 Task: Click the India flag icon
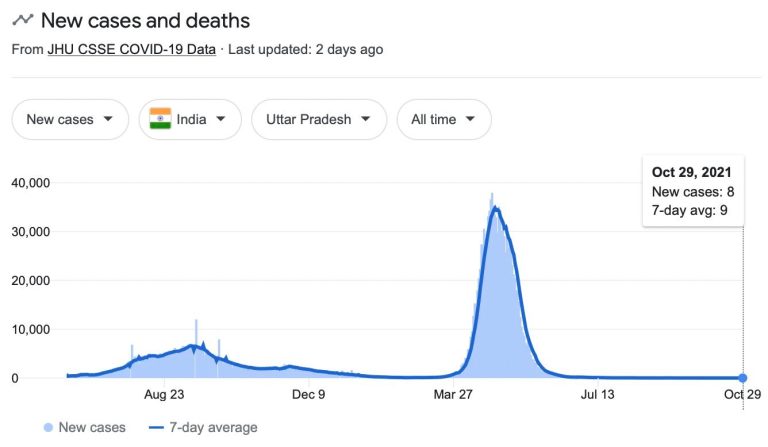tap(160, 119)
